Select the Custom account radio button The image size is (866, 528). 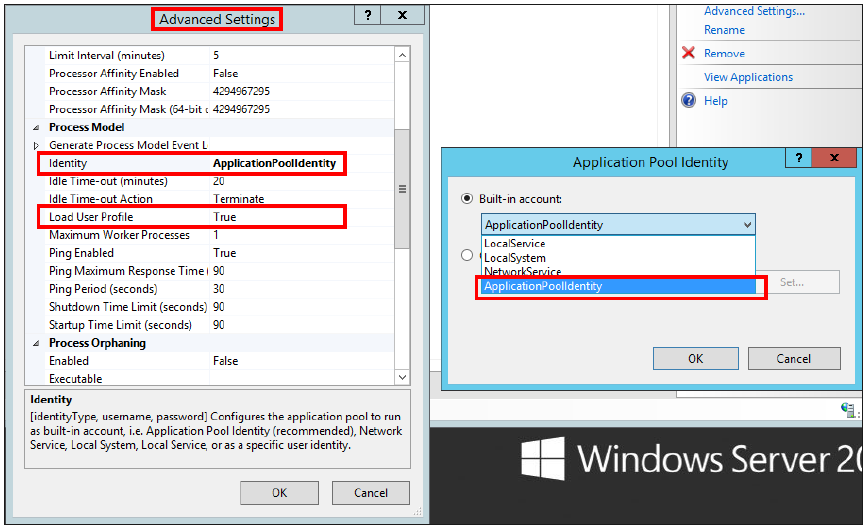point(467,255)
